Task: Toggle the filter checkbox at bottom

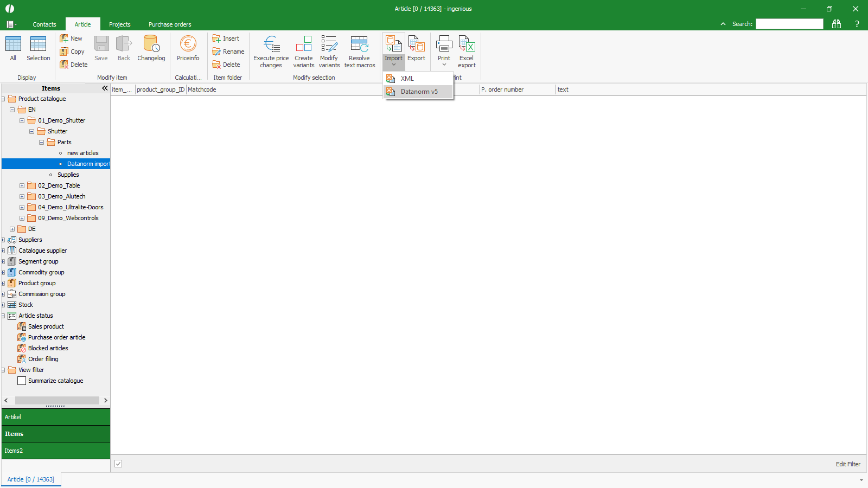Action: pyautogui.click(x=118, y=464)
